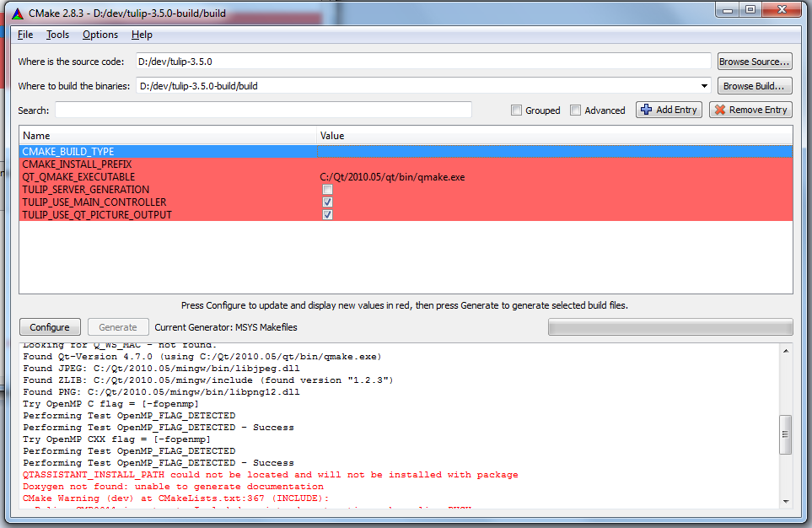Click the source code path field

click(423, 61)
